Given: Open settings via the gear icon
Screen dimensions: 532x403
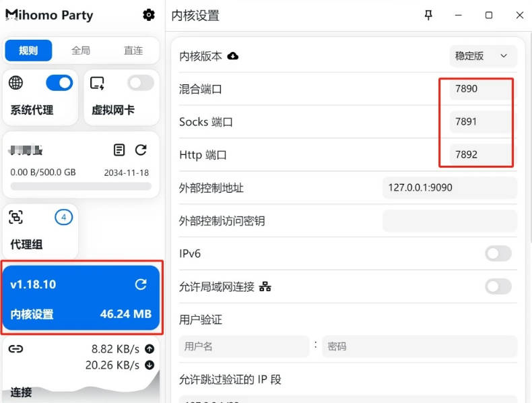Looking at the screenshot, I should [x=149, y=15].
